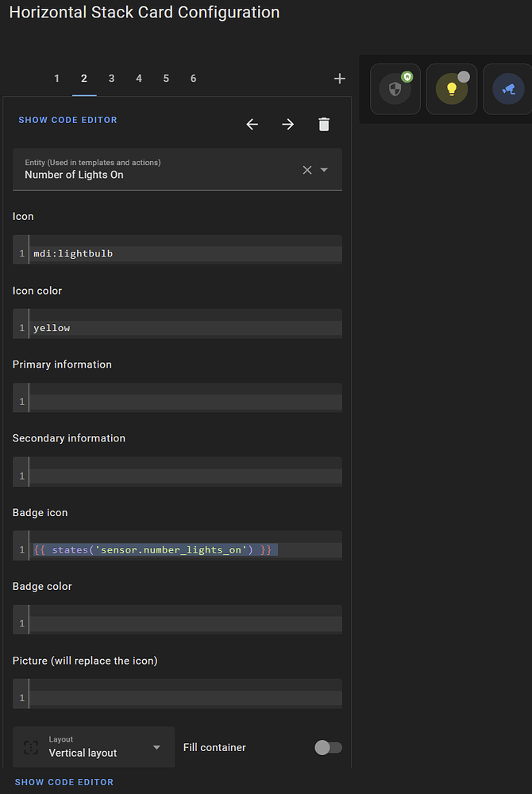532x794 pixels.
Task: Click bottom Show Code Editor button
Action: (x=64, y=782)
